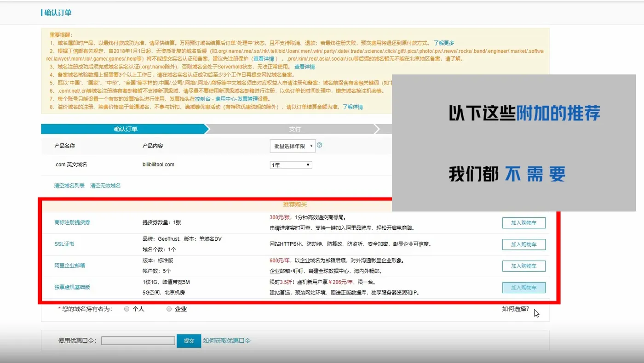The image size is (644, 363).
Task: Select the 企业 domain holder radio button
Action: click(x=169, y=309)
